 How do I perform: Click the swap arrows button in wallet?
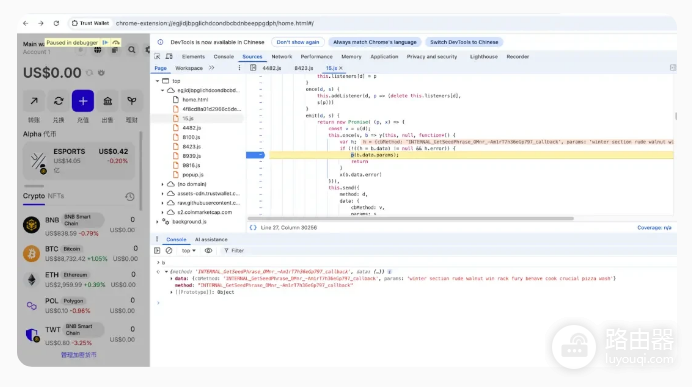[58, 101]
